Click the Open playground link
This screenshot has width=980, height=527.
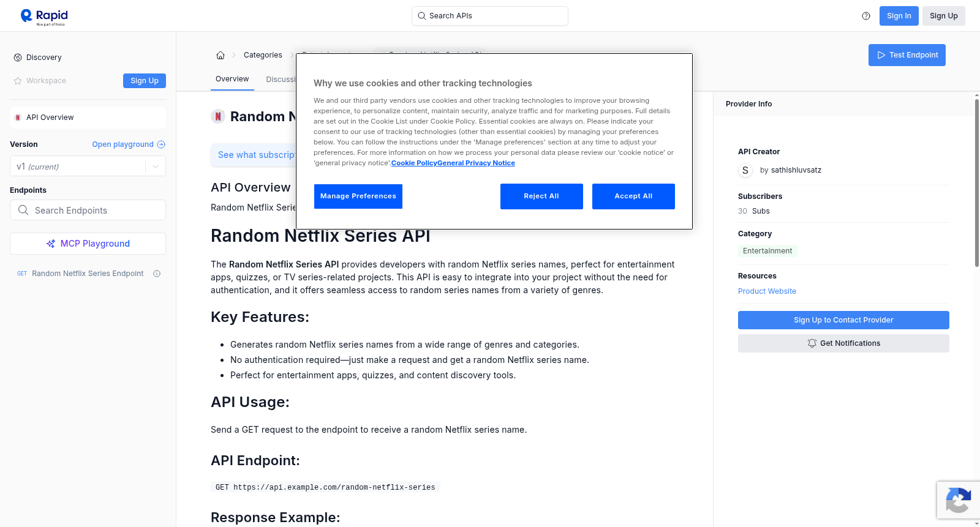pyautogui.click(x=123, y=144)
